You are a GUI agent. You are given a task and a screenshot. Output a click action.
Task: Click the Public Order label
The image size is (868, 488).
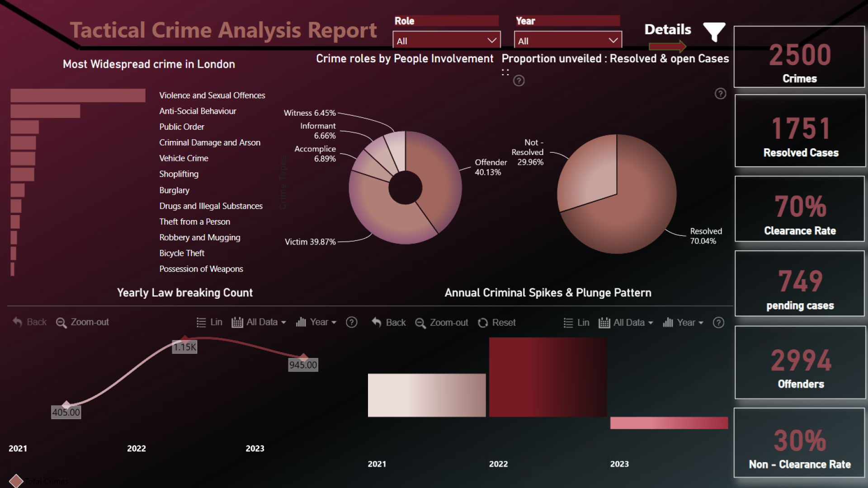(x=182, y=127)
